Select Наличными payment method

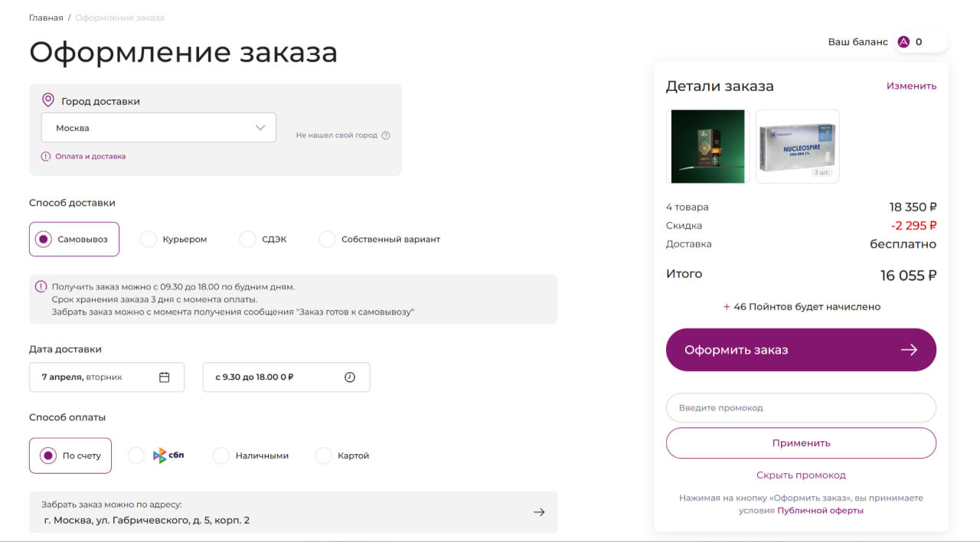(251, 455)
